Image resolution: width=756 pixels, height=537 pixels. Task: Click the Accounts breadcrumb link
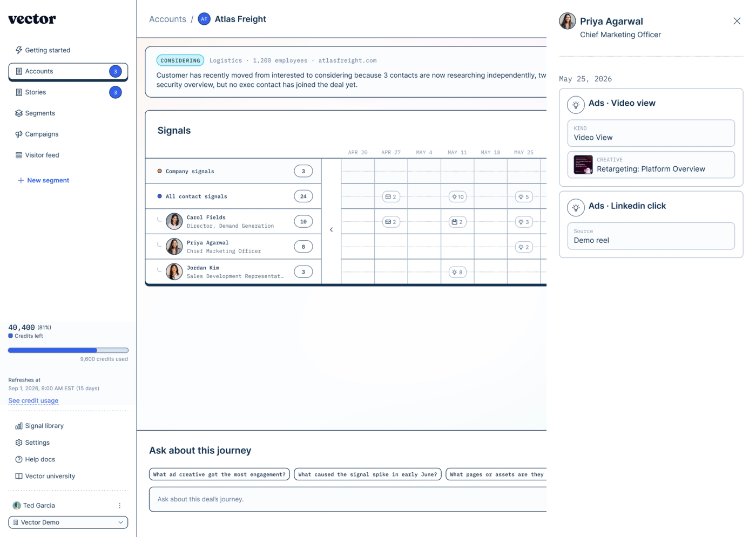[167, 19]
